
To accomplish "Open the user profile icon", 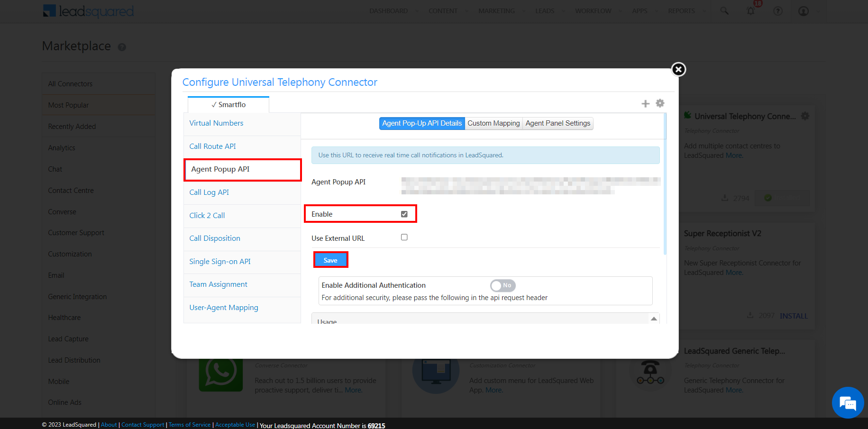I will tap(803, 11).
